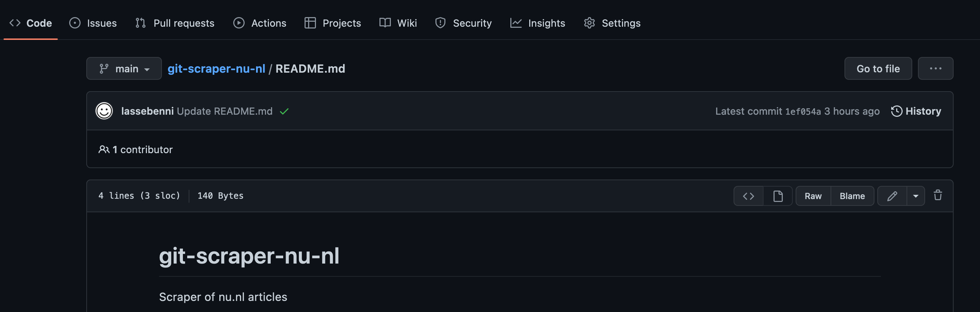Open the Settings gear tab
The height and width of the screenshot is (312, 980).
(612, 23)
